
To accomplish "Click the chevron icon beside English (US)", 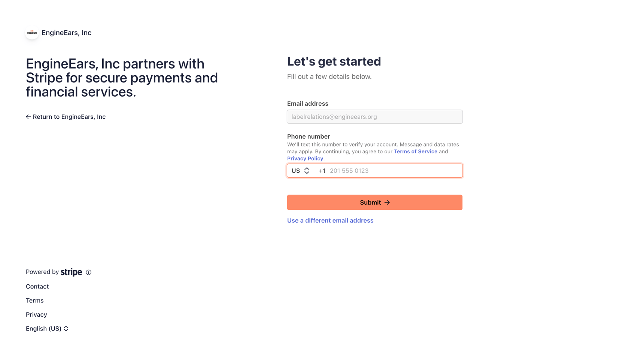I will pyautogui.click(x=66, y=329).
